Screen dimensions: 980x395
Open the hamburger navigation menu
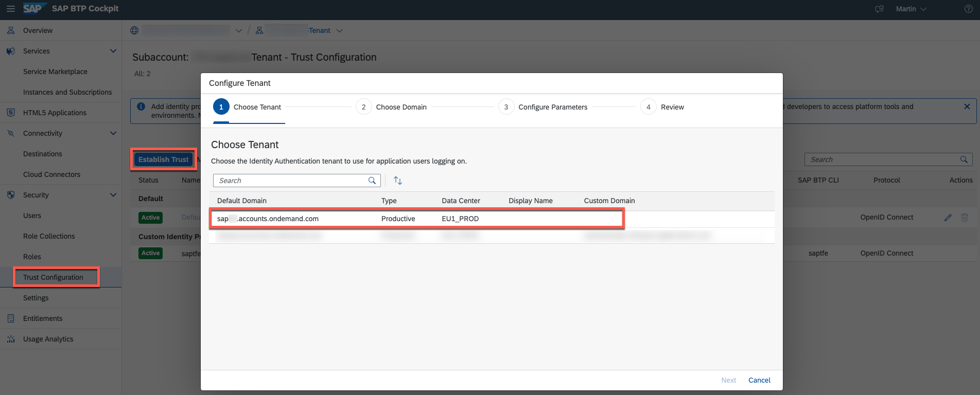pyautogui.click(x=10, y=9)
